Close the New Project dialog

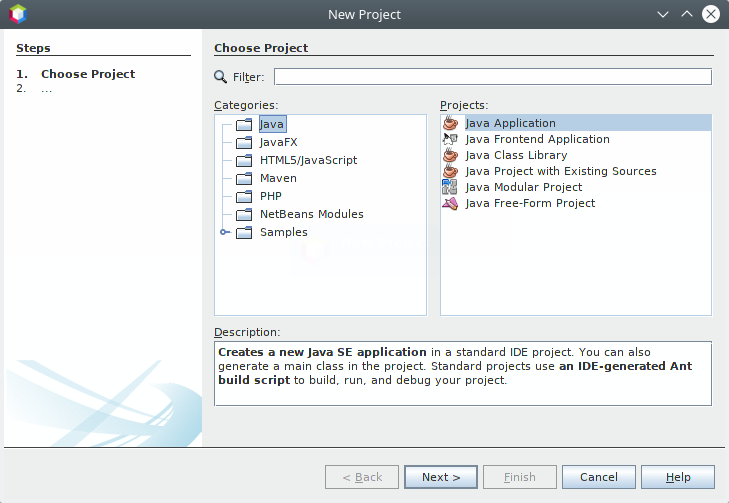[711, 14]
